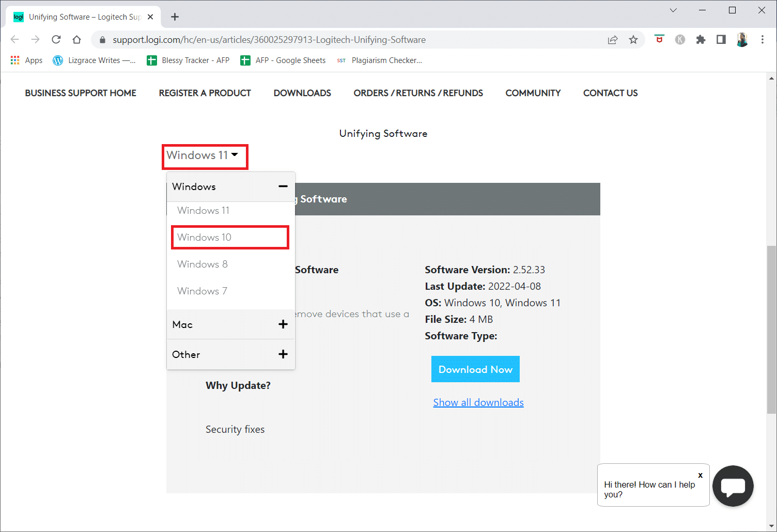777x532 pixels.
Task: Bookmark this page with the star icon
Action: pyautogui.click(x=633, y=40)
